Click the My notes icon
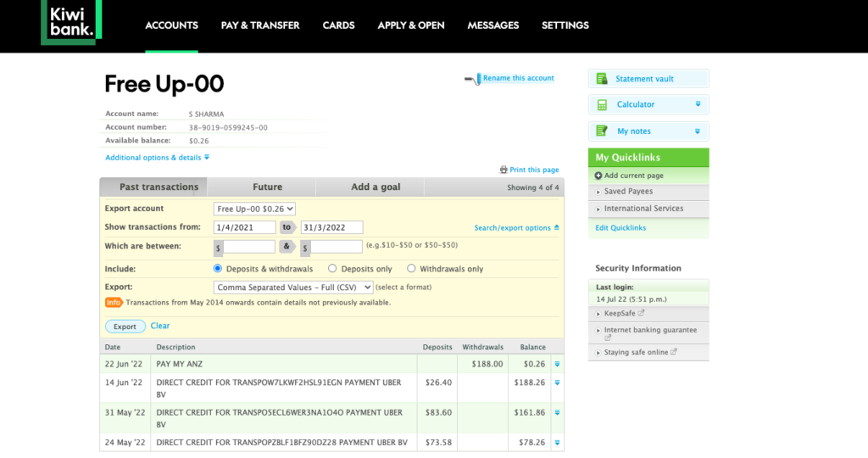Viewport: 868px width, 458px height. tap(602, 131)
